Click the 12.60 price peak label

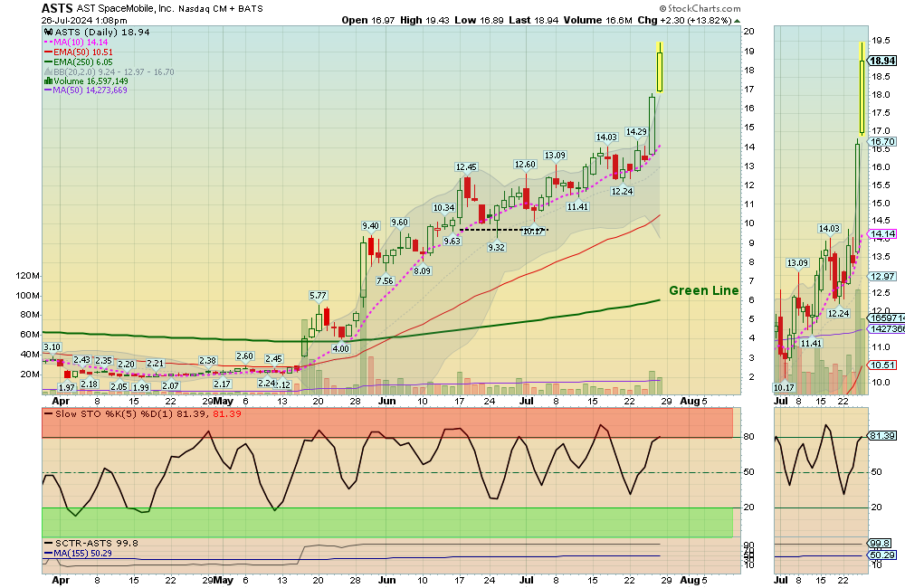tap(525, 165)
